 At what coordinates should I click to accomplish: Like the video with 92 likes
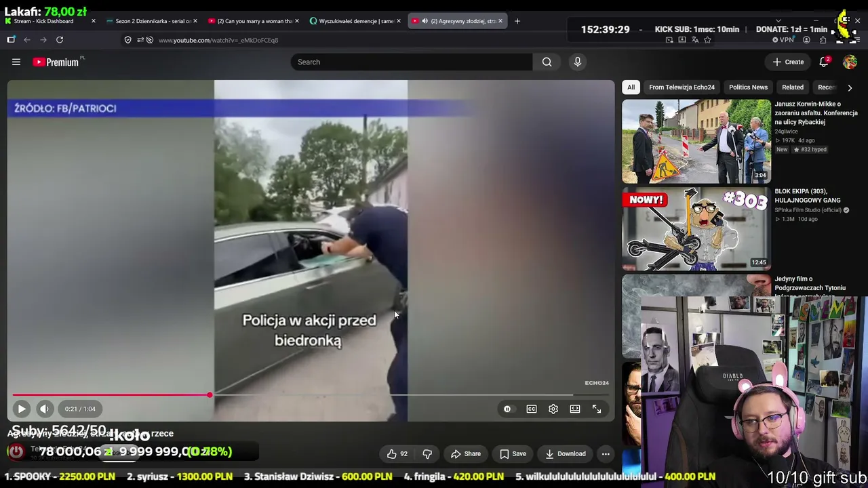[397, 454]
